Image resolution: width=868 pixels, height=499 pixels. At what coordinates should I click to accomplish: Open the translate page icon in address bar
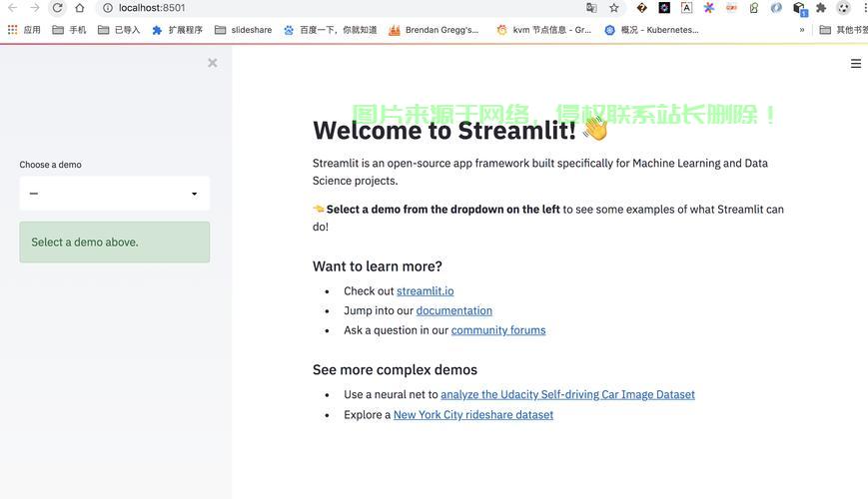591,8
